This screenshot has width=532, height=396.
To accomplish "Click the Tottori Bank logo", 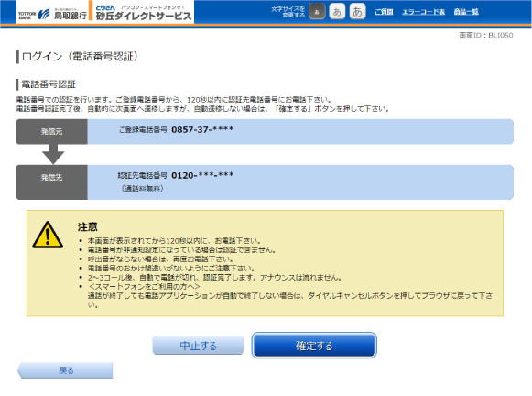I will click(x=52, y=14).
